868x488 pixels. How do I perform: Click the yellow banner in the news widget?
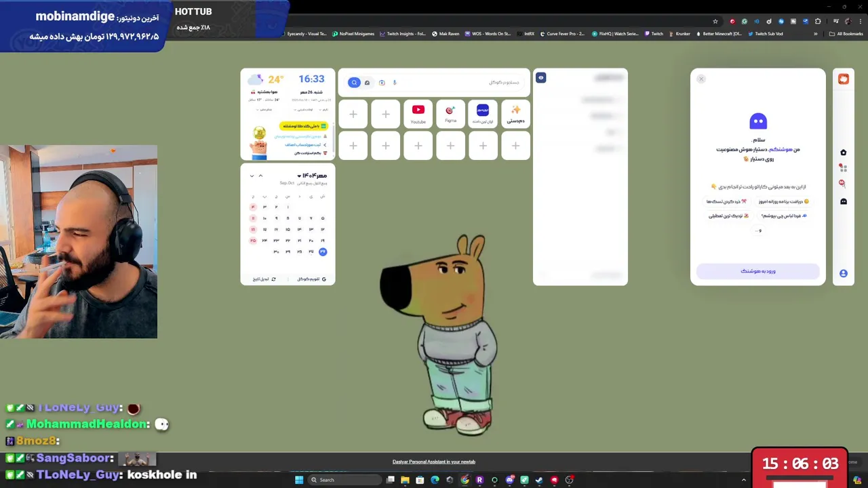pyautogui.click(x=304, y=126)
